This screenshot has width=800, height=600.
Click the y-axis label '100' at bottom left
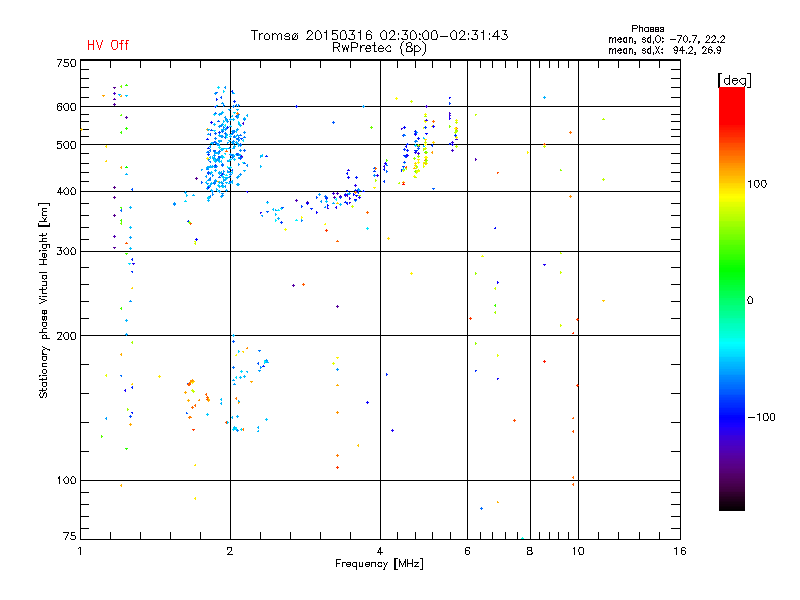coord(66,481)
